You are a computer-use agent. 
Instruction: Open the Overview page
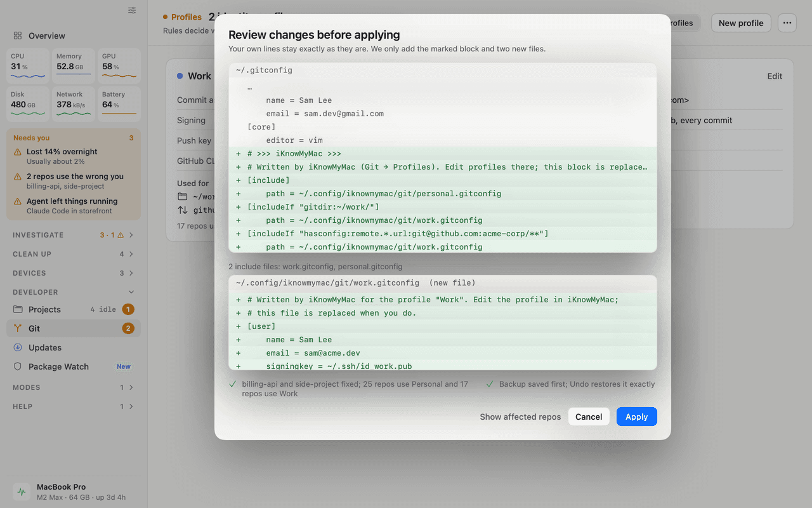click(74, 36)
